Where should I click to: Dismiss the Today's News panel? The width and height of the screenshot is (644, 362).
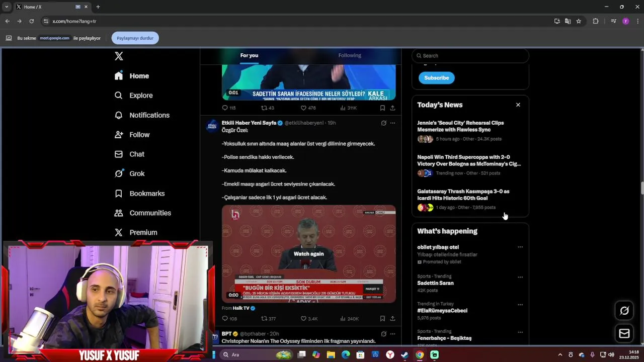pyautogui.click(x=518, y=105)
